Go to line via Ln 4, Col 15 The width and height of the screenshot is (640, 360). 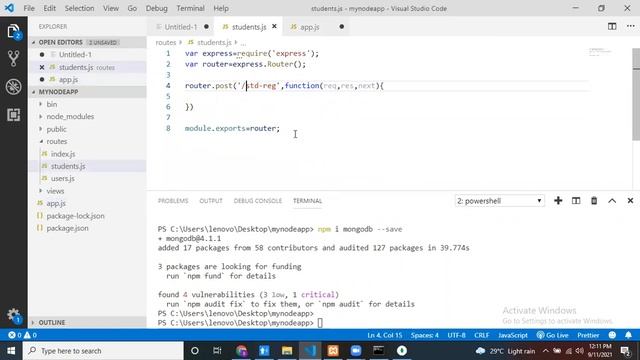tap(384, 335)
